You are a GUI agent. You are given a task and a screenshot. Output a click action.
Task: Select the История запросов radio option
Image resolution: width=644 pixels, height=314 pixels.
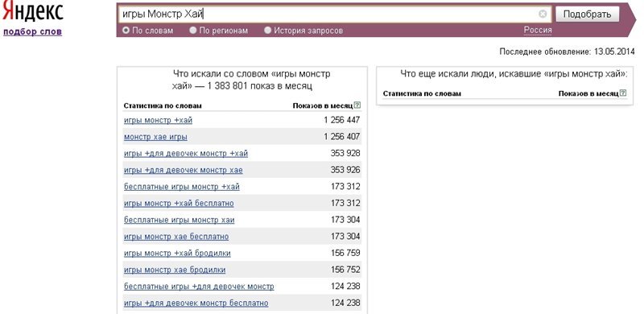coord(268,30)
